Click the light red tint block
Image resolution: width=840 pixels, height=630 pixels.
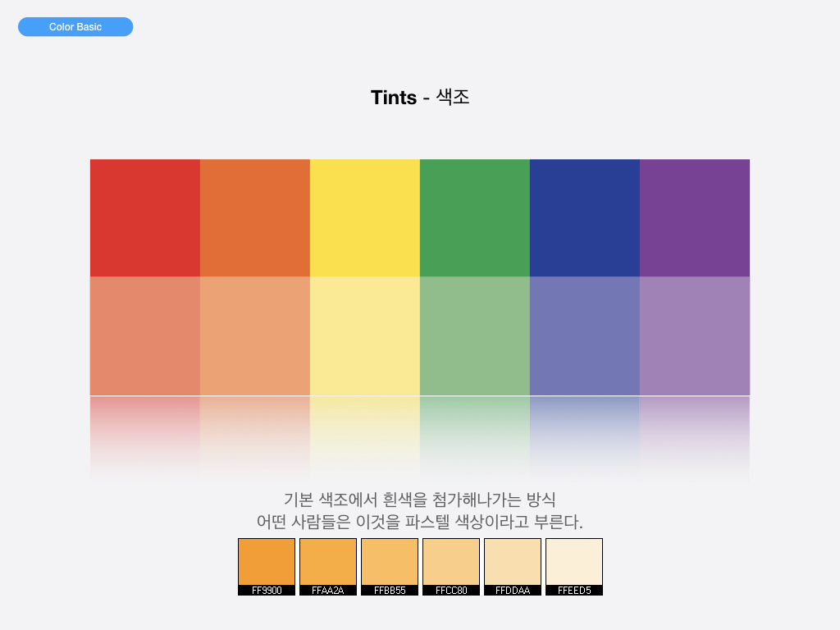pyautogui.click(x=144, y=336)
